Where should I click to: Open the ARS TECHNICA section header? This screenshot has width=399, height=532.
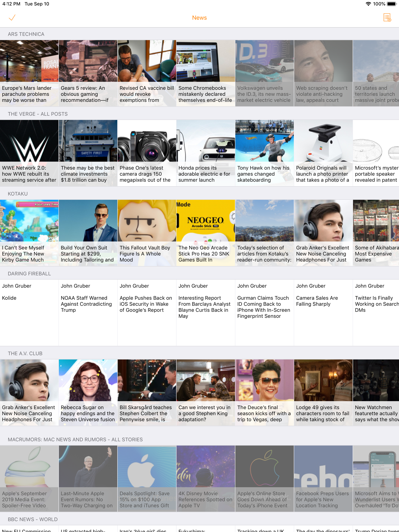(x=26, y=34)
